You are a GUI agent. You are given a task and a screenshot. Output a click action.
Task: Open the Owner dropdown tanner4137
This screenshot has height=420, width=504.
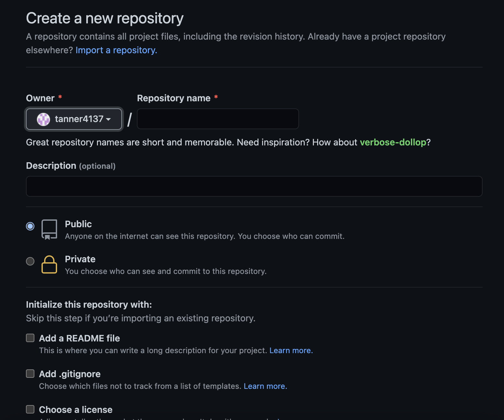click(74, 119)
